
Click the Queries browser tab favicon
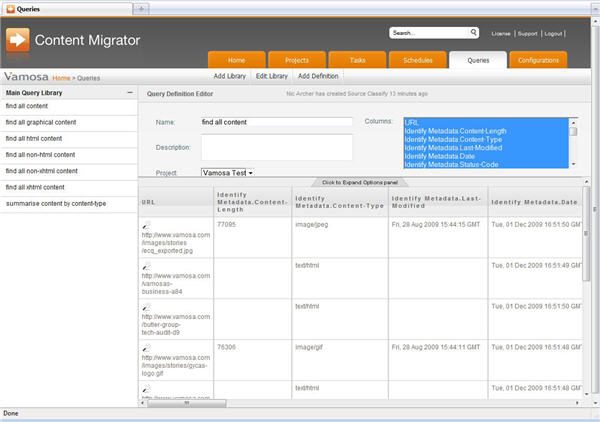pyautogui.click(x=10, y=9)
